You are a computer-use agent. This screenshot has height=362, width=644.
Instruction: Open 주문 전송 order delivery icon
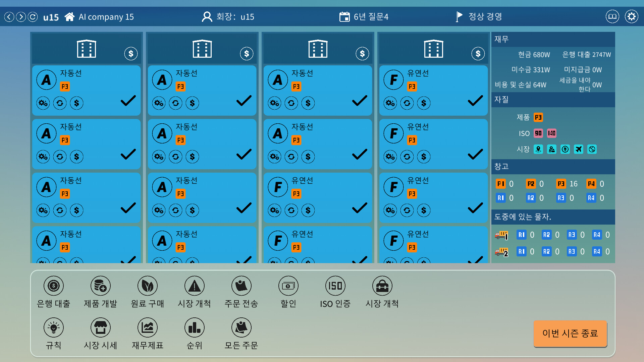tap(241, 286)
